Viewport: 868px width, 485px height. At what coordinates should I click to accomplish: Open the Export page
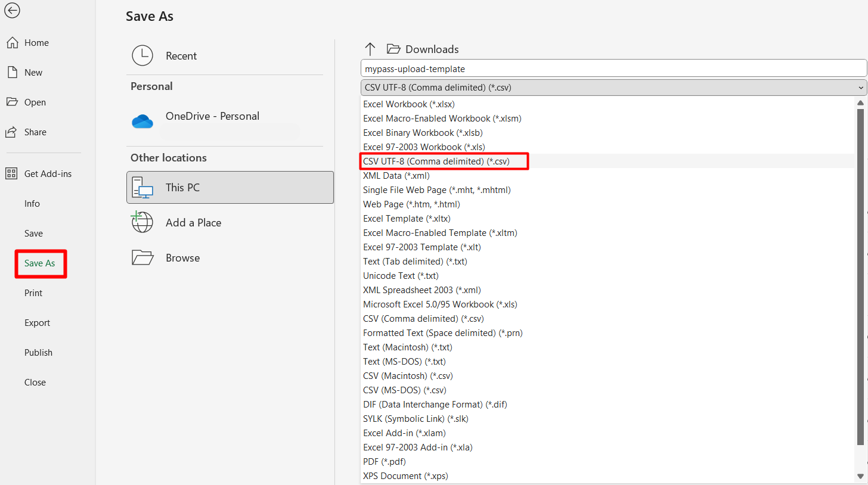(x=37, y=323)
